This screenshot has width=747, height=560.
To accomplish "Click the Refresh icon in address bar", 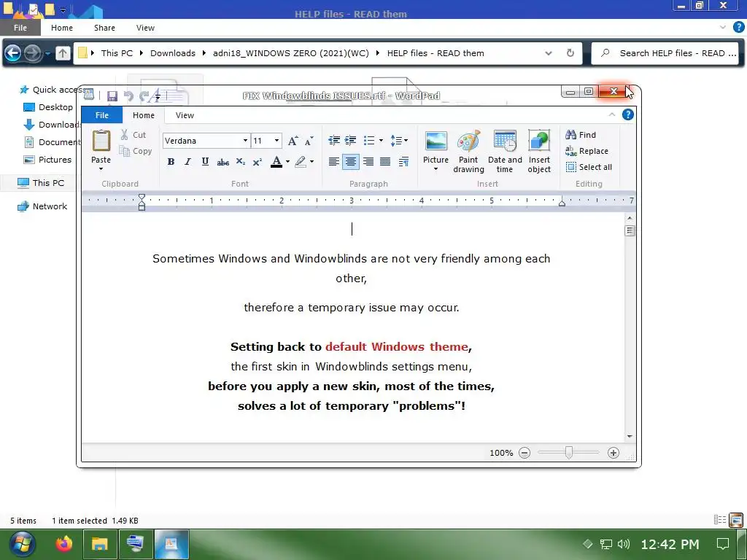I will coord(570,52).
